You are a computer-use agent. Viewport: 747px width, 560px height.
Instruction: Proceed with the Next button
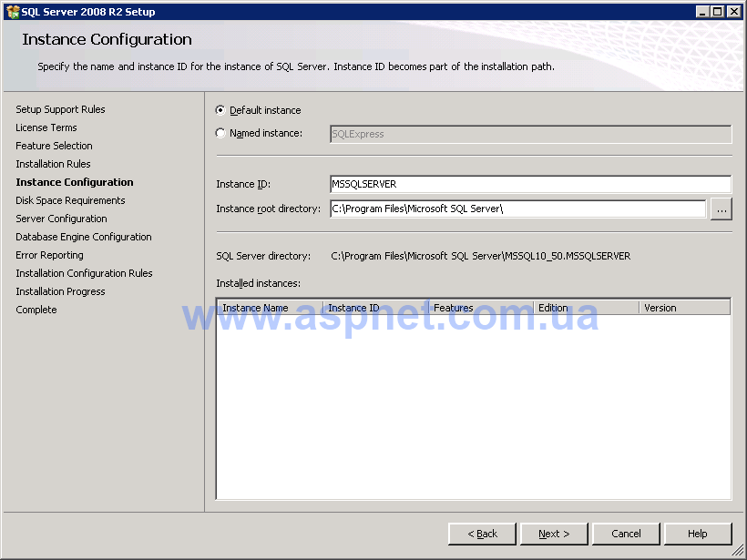[554, 534]
